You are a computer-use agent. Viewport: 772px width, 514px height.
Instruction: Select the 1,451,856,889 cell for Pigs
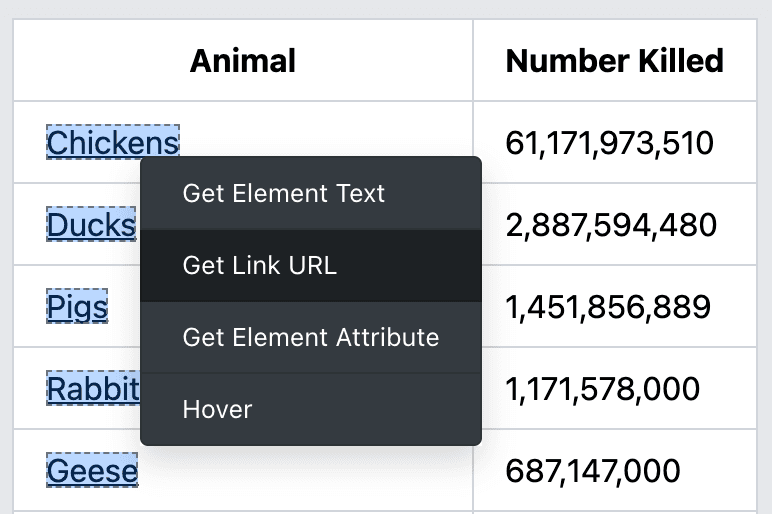tap(608, 306)
